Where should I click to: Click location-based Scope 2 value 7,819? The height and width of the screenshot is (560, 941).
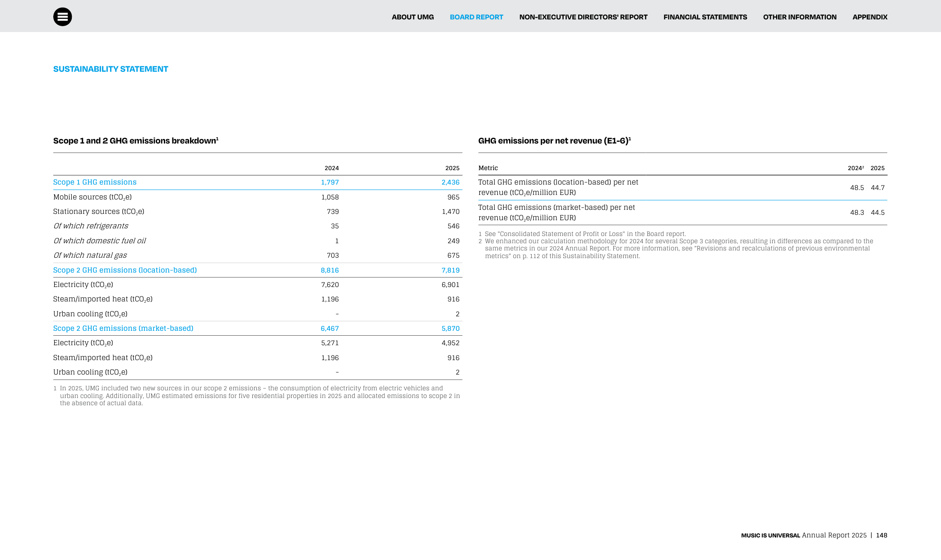click(450, 270)
